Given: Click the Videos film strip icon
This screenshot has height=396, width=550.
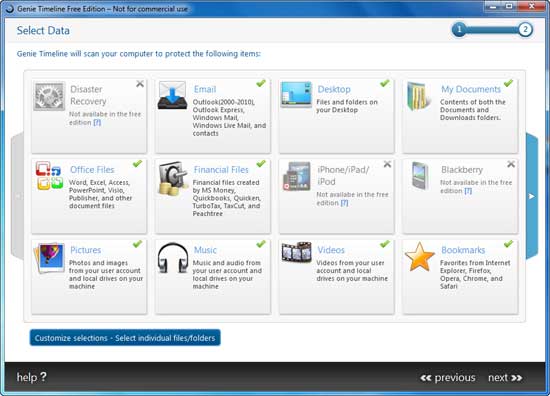Looking at the screenshot, I should click(297, 253).
